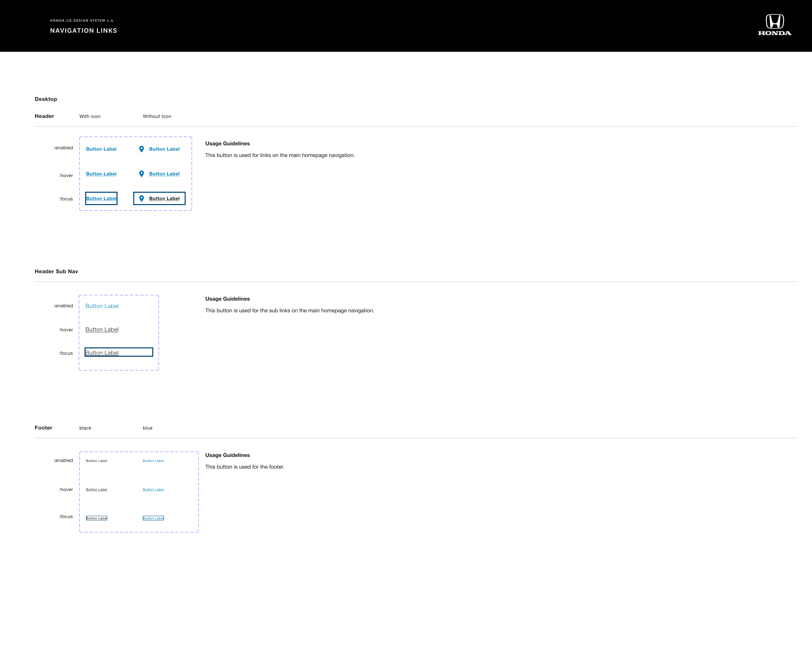This screenshot has width=812, height=656.
Task: Click the hover-state Header Button Label without pin
Action: pos(101,174)
